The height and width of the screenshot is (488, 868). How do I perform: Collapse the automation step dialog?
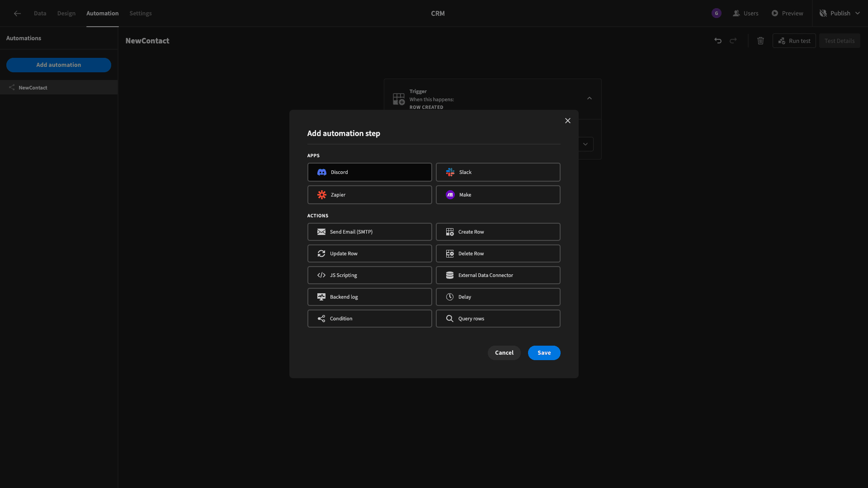coord(567,120)
